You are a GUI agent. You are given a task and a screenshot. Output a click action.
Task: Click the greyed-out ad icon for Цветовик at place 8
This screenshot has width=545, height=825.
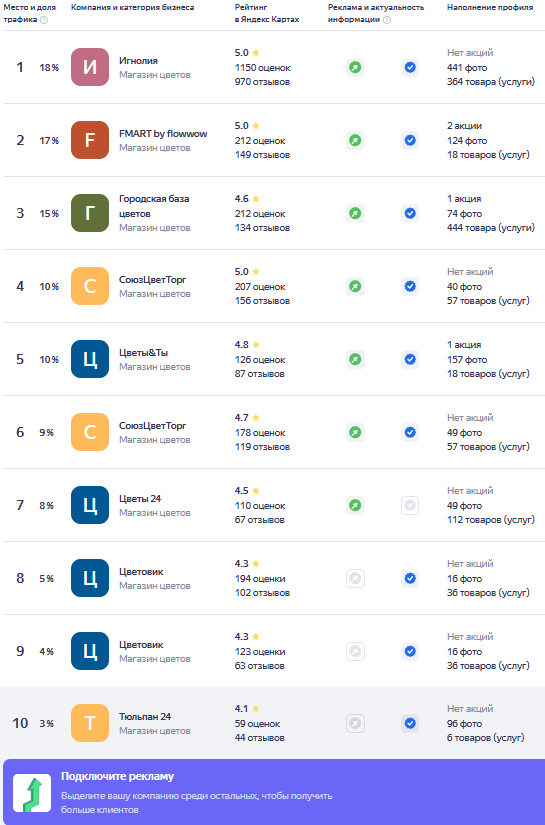[355, 578]
